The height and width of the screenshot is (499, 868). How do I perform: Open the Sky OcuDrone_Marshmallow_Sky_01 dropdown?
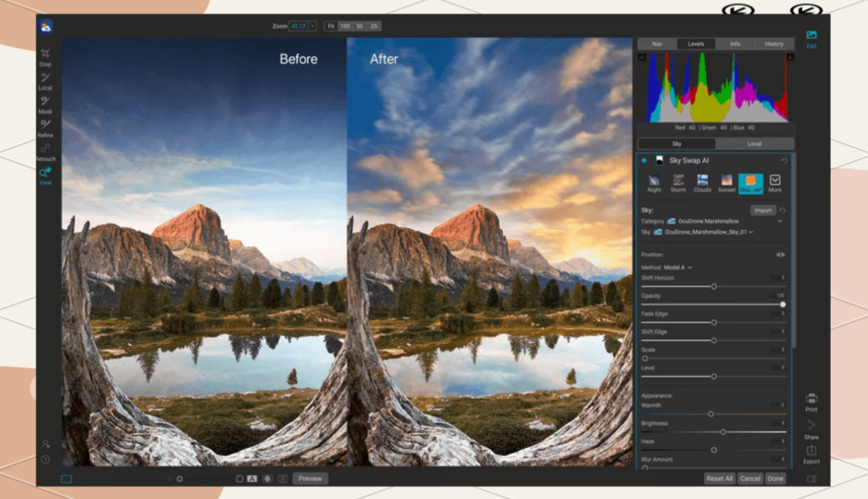703,232
